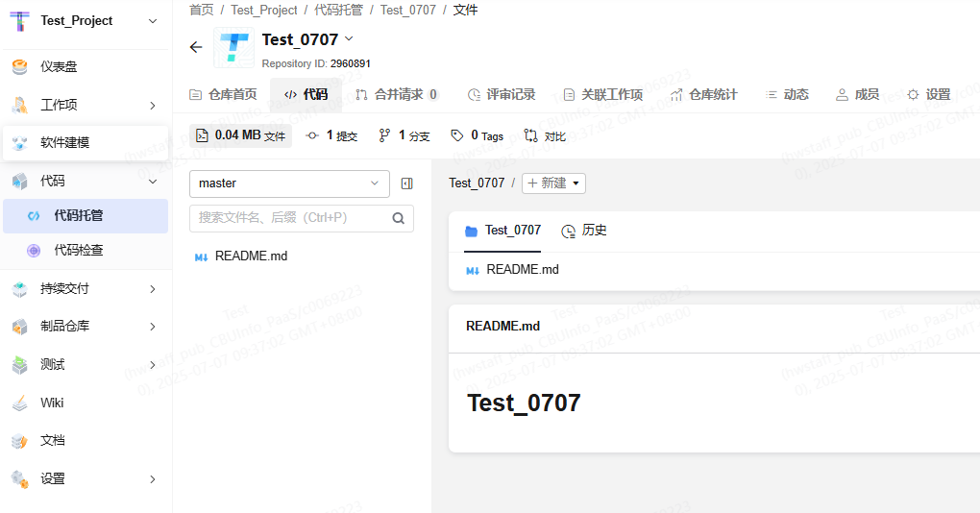Click the Test_Project breadcrumb link
980x513 pixels.
264,10
